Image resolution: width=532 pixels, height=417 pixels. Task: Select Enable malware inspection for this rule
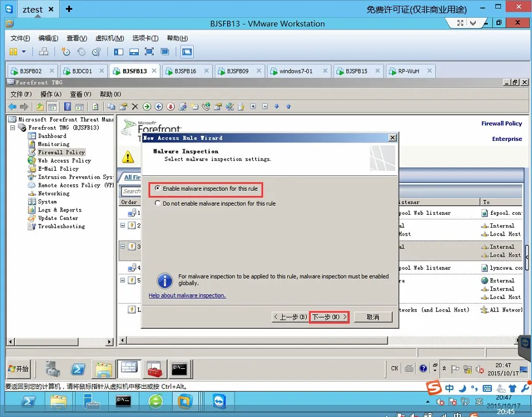206,188
